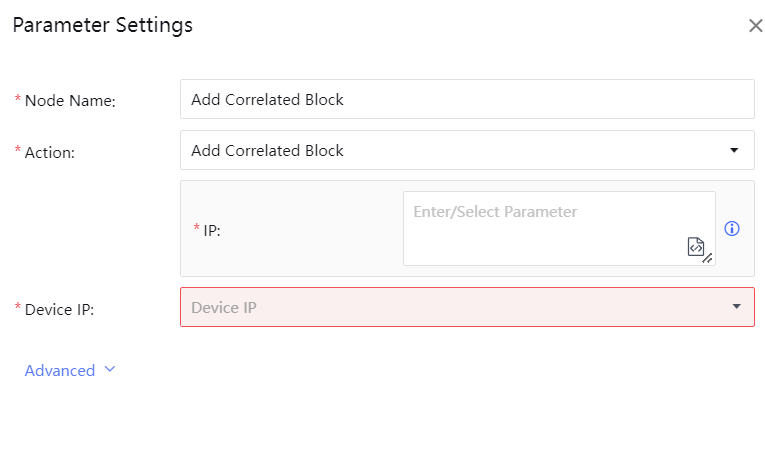Click the chevron next to Advanced
Screen dimensions: 765x461
pyautogui.click(x=110, y=370)
